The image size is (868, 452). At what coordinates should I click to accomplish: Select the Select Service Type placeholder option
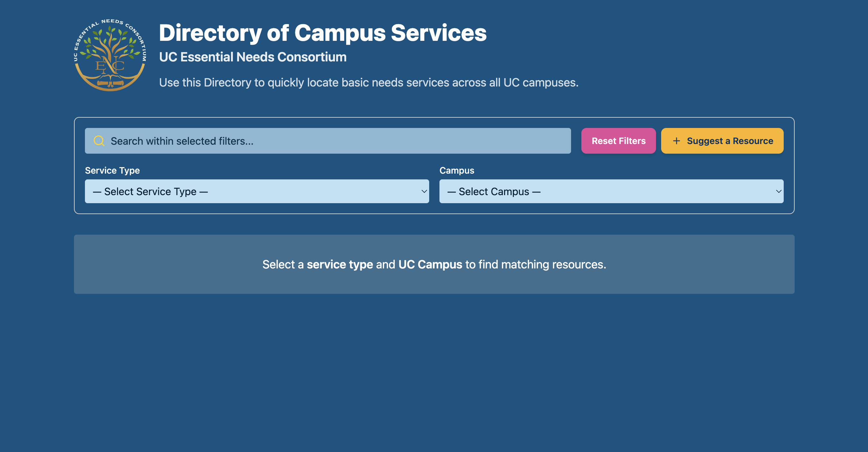tap(150, 191)
